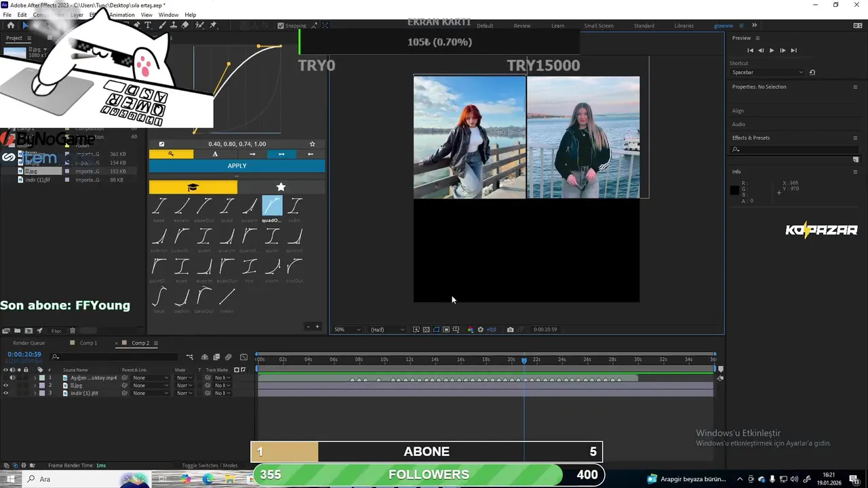The height and width of the screenshot is (488, 868).
Task: Open the curve editor resize icon
Action: [161, 144]
